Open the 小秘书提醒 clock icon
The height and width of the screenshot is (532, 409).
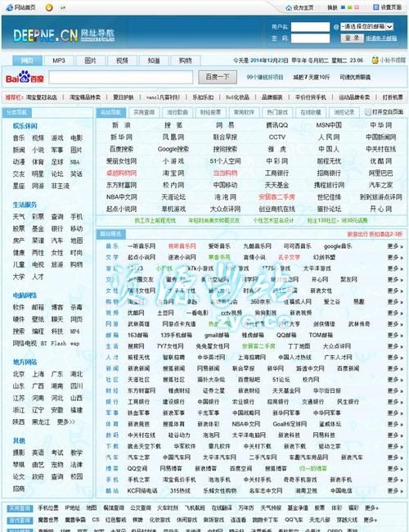(375, 60)
